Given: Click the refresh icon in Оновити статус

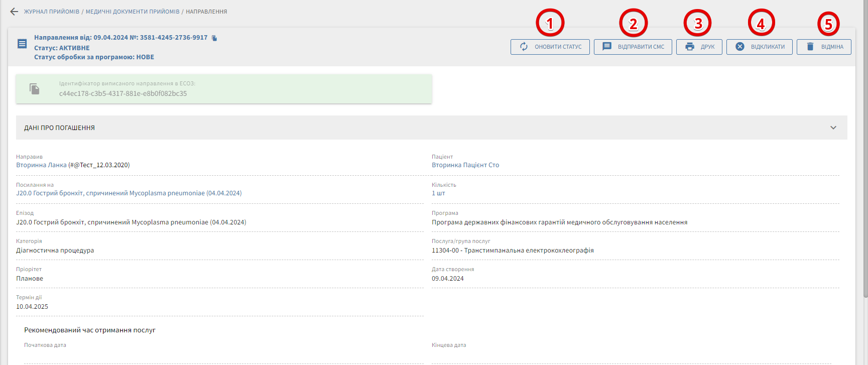Looking at the screenshot, I should [x=524, y=47].
